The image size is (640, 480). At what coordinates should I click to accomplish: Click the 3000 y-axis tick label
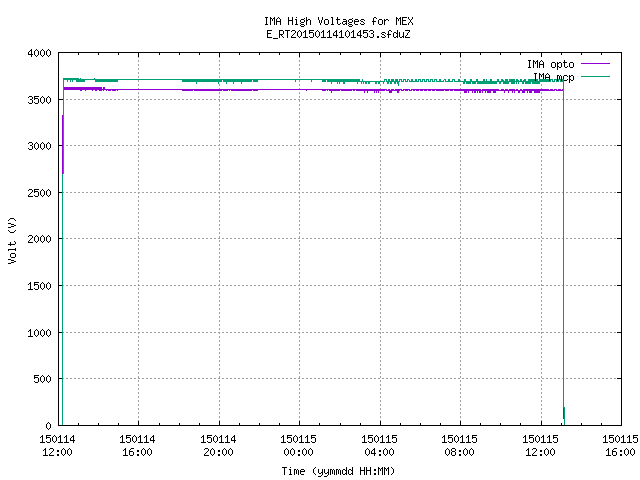point(40,146)
